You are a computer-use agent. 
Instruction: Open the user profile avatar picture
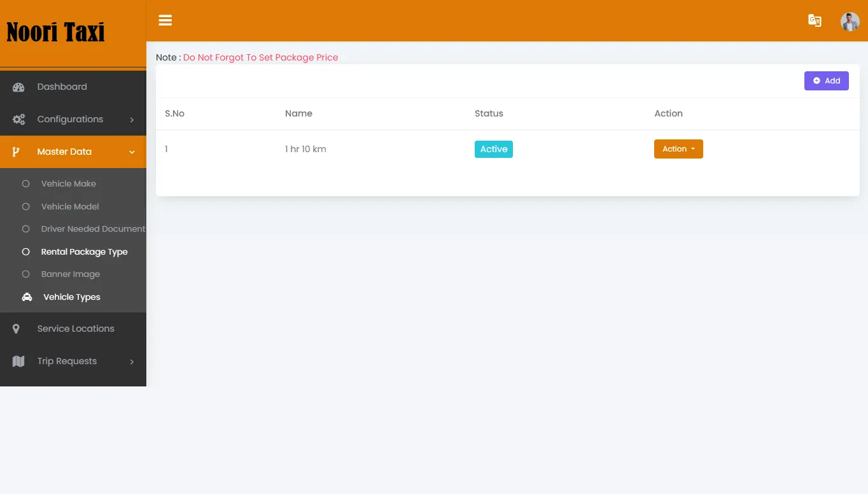[850, 21]
